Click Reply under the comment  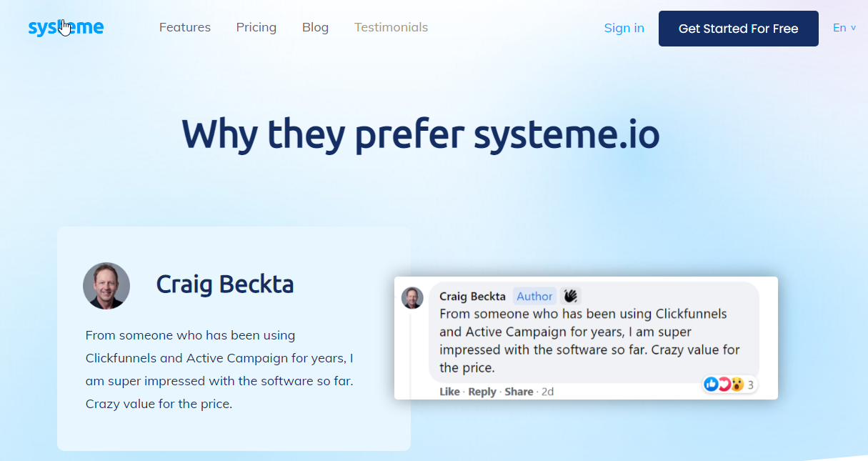482,392
